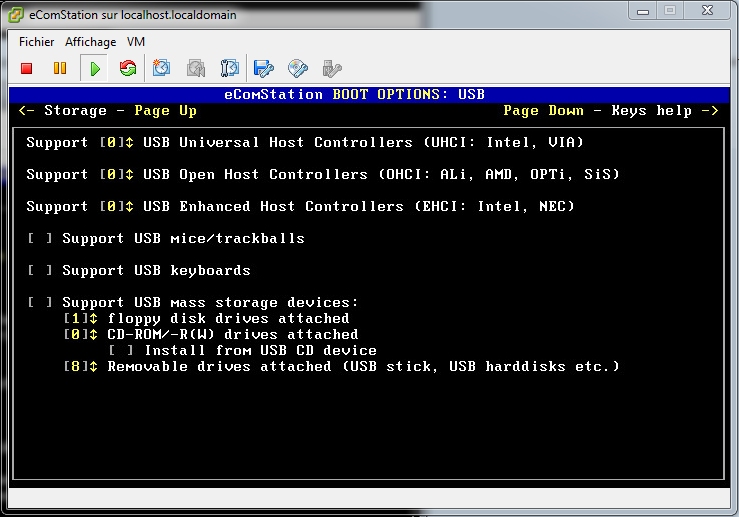
Task: Change the OHCI host controllers count spinner
Action: [117, 174]
